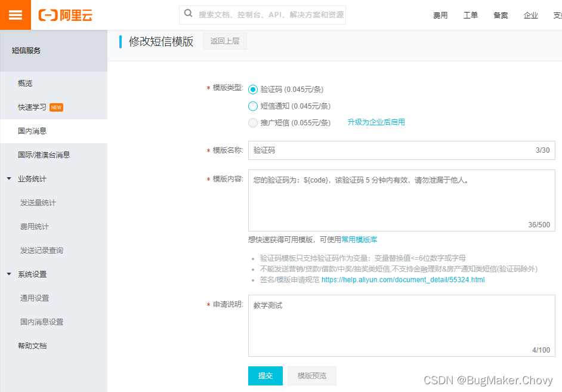Viewport: 562px width, 392px height.
Task: Select the 验证码 template type
Action: [x=254, y=88]
